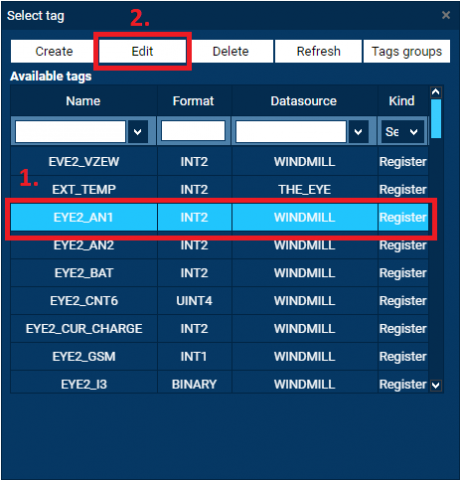The height and width of the screenshot is (480, 460).
Task: Expand the Kind filter dropdown
Action: [402, 132]
